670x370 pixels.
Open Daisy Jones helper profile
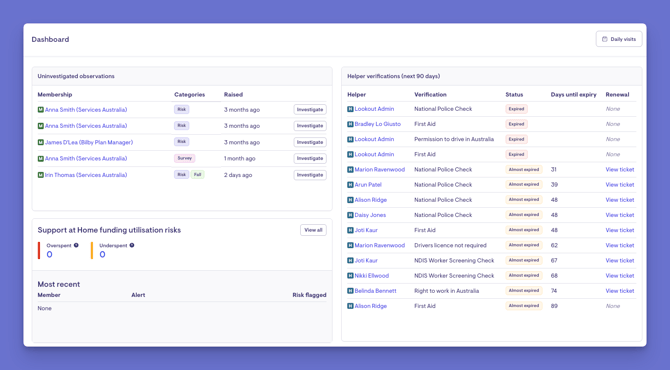pyautogui.click(x=370, y=215)
